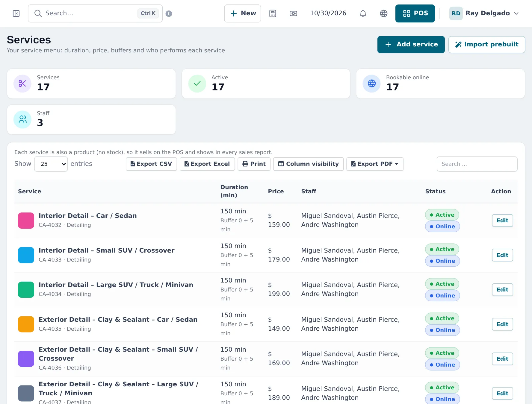Click the Active checkmark icon
The image size is (532, 404).
click(x=197, y=83)
